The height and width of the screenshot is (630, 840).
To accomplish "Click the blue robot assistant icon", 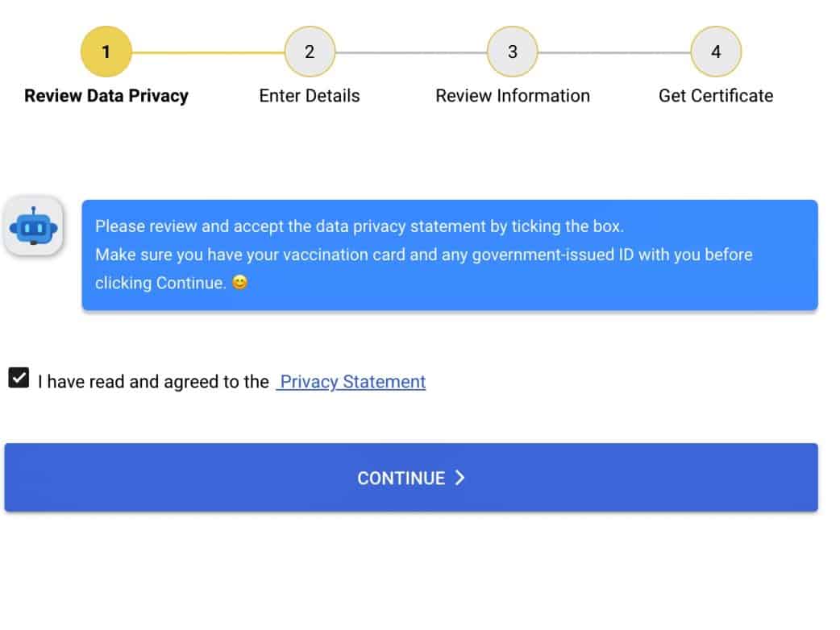I will click(34, 227).
